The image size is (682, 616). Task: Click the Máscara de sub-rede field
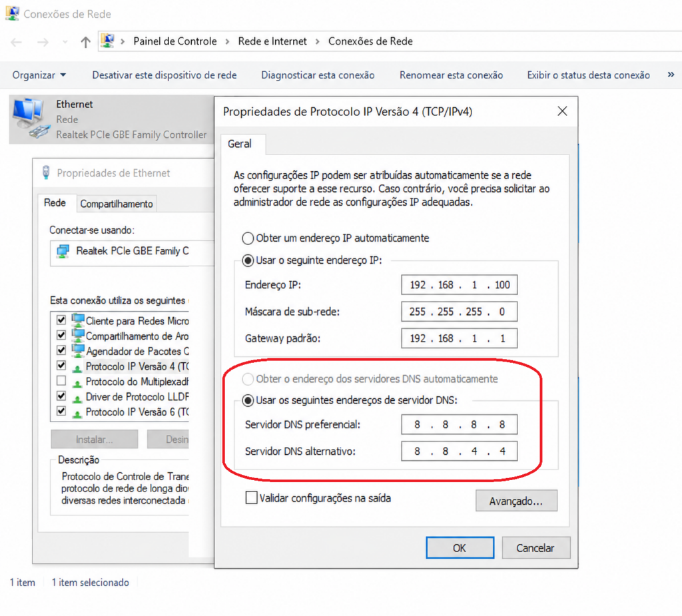(460, 312)
